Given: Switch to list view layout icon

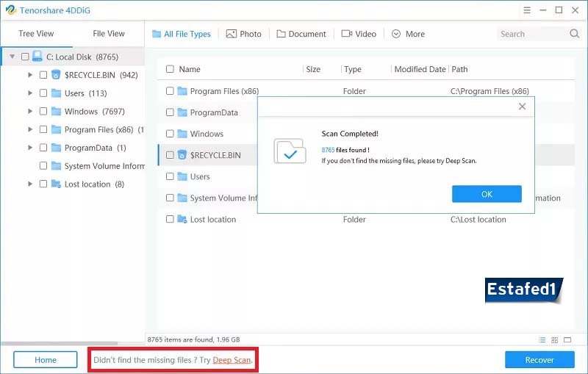Looking at the screenshot, I should (542, 340).
